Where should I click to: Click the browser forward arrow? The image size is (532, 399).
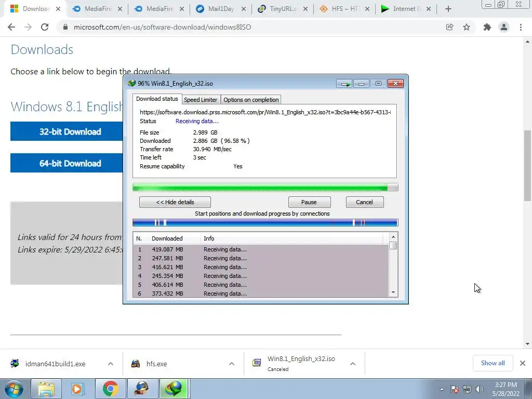[28, 27]
